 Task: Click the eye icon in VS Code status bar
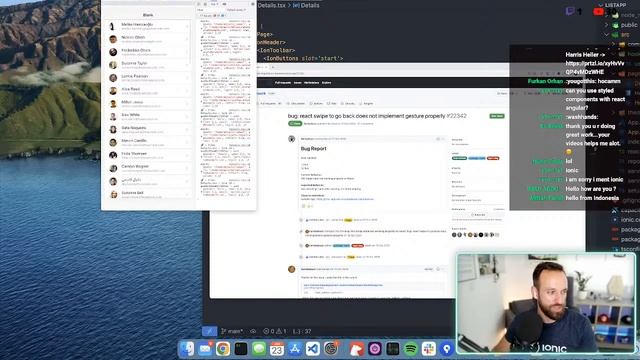pyautogui.click(x=253, y=331)
